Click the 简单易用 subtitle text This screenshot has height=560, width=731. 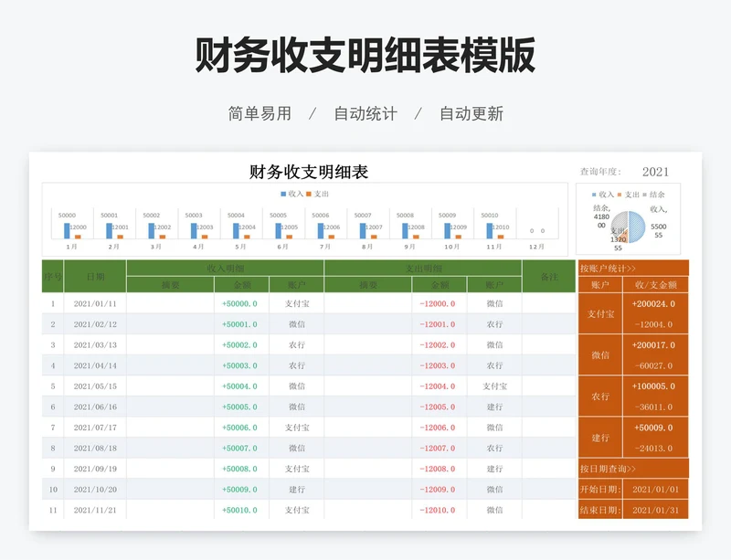pos(260,113)
